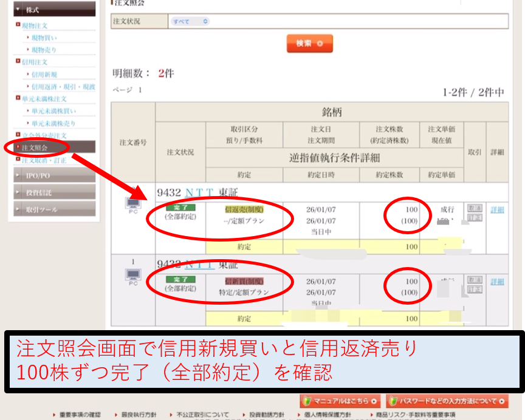The height and width of the screenshot is (420, 525).
Task: Open 信用新規 from the sidebar menu
Action: point(44,74)
